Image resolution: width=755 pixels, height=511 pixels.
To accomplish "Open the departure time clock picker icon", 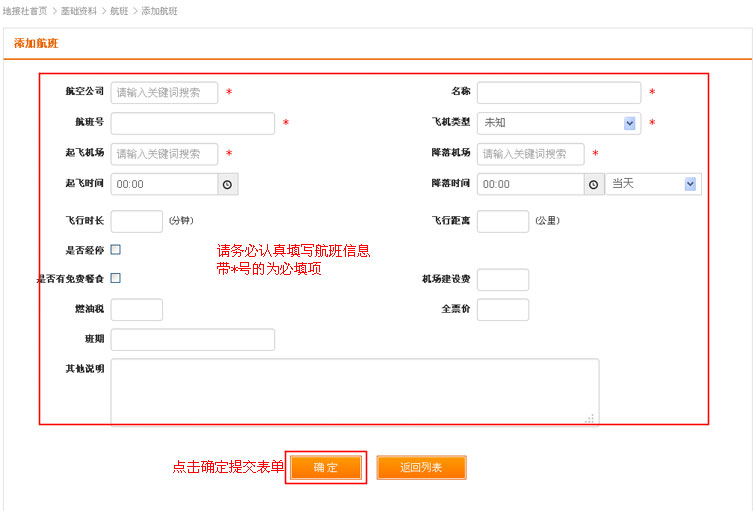I will click(227, 185).
